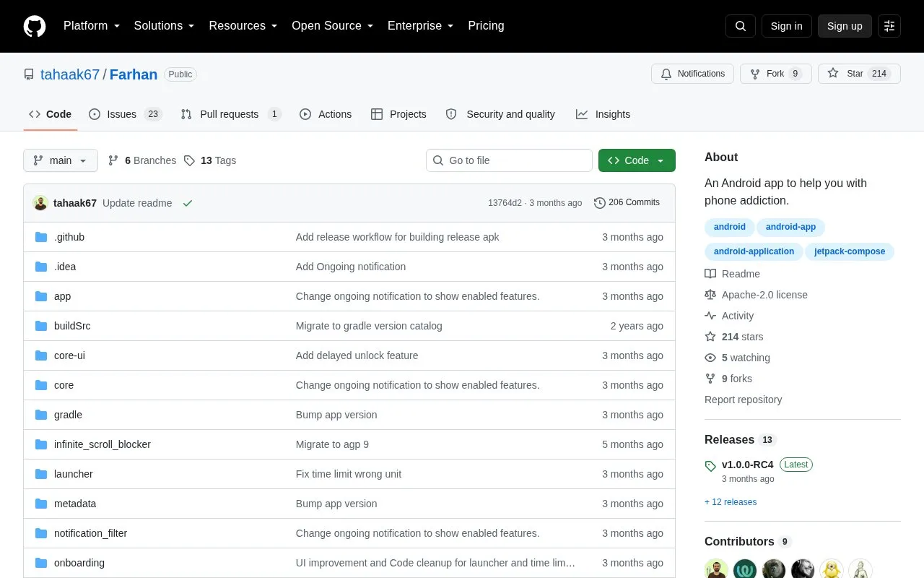Open the Activity link

(x=729, y=316)
